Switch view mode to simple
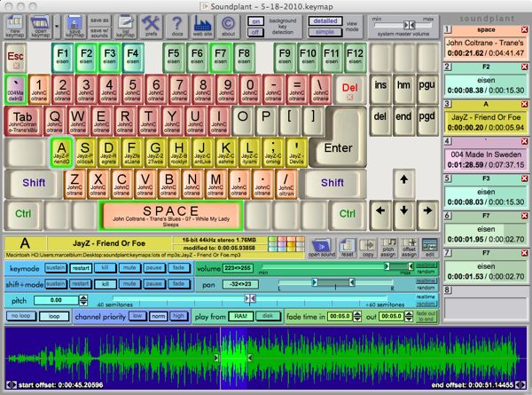The width and height of the screenshot is (532, 395). click(x=325, y=32)
